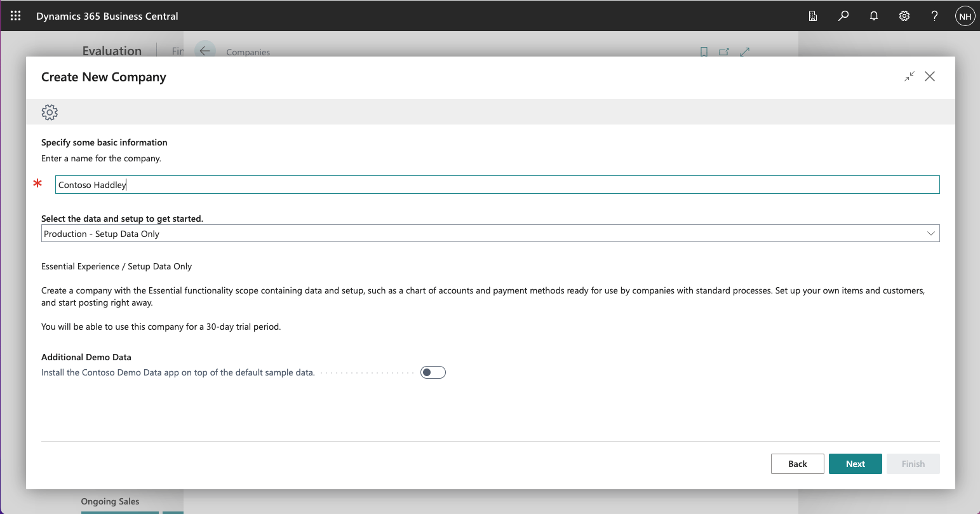Click the dropdown chevron for Production setup
980x514 pixels.
coord(930,234)
